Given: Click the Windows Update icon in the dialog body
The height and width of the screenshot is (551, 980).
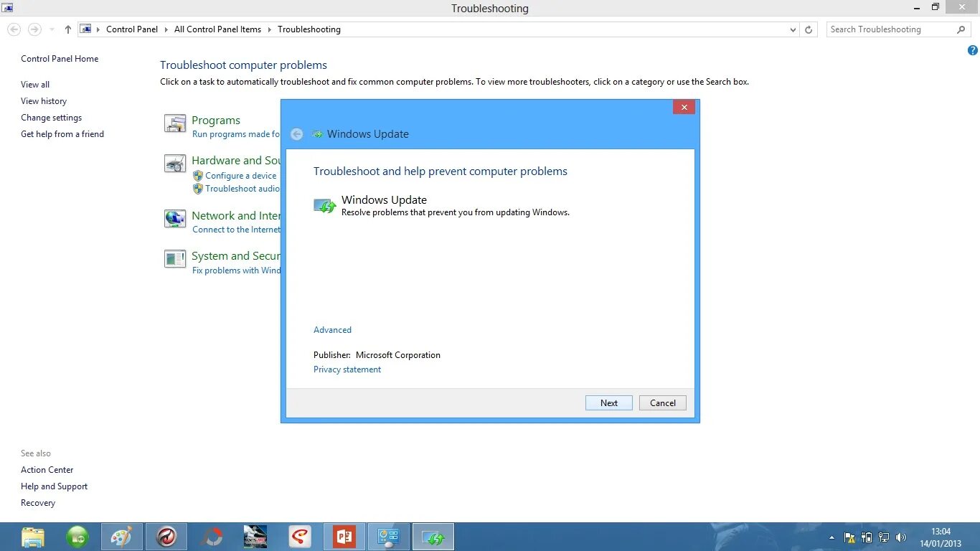Looking at the screenshot, I should click(x=325, y=206).
